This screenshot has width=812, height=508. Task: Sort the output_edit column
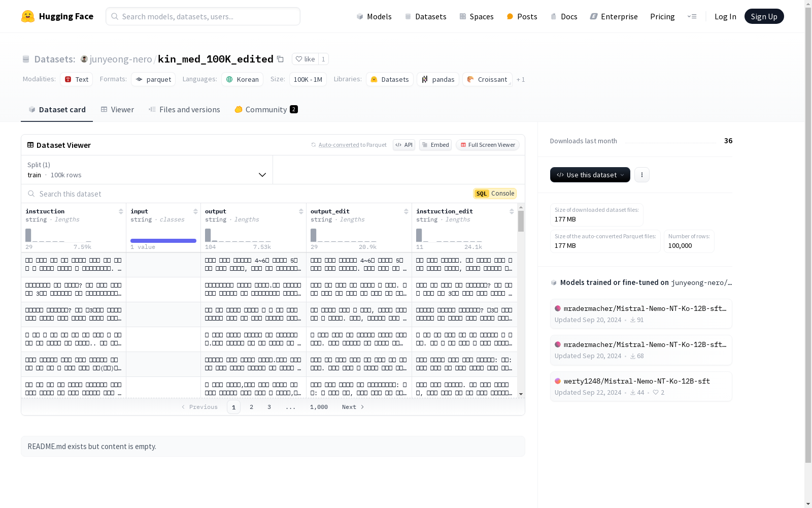coord(406,211)
